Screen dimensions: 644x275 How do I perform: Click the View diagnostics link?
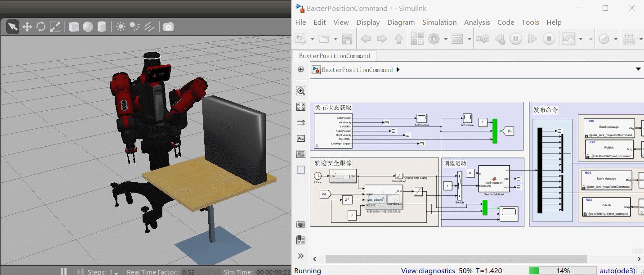pos(428,270)
